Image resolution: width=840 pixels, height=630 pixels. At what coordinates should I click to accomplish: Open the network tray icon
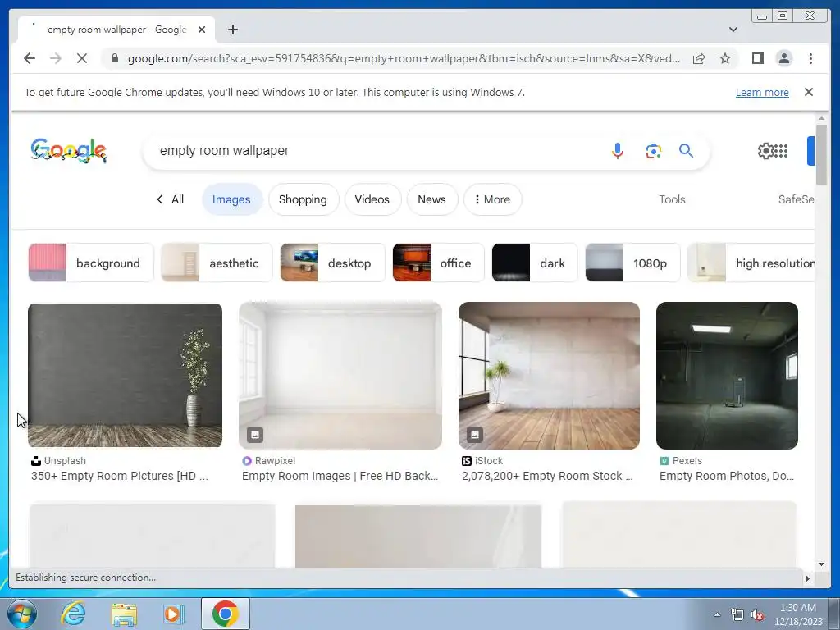click(x=737, y=614)
